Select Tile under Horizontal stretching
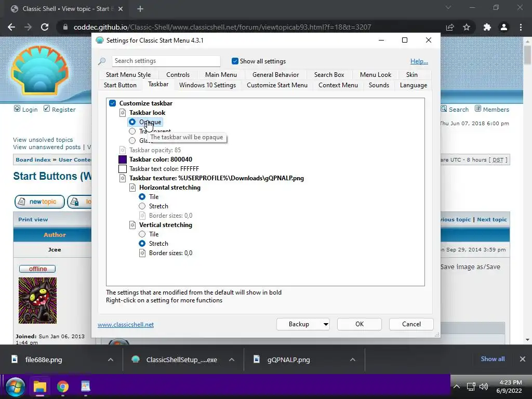 point(142,197)
